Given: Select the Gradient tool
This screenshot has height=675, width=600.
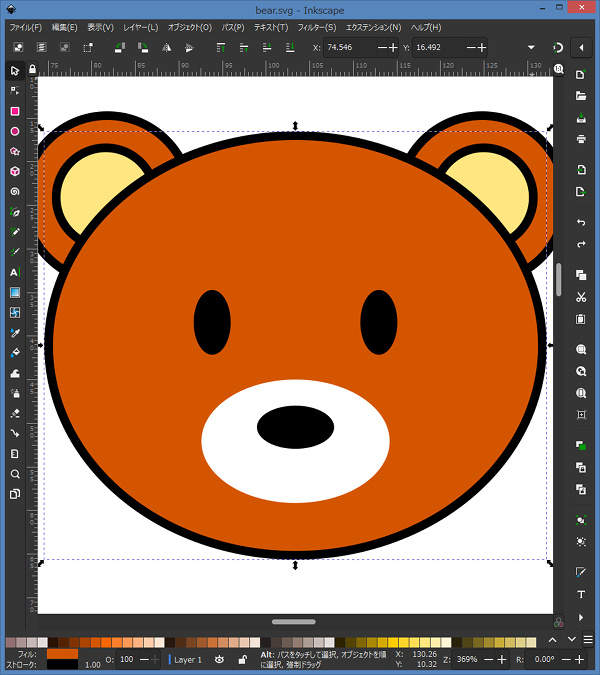Looking at the screenshot, I should [15, 293].
